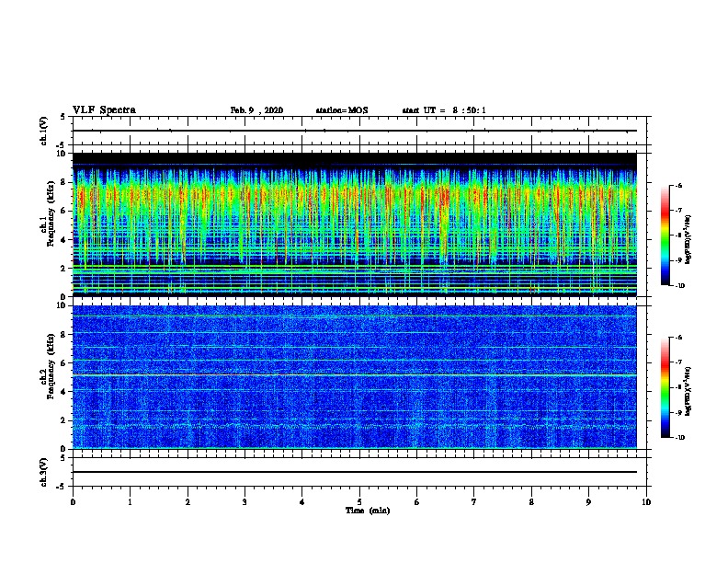Click the time axis tick label '3'
Screen dimensions: 728x563
pyautogui.click(x=245, y=501)
